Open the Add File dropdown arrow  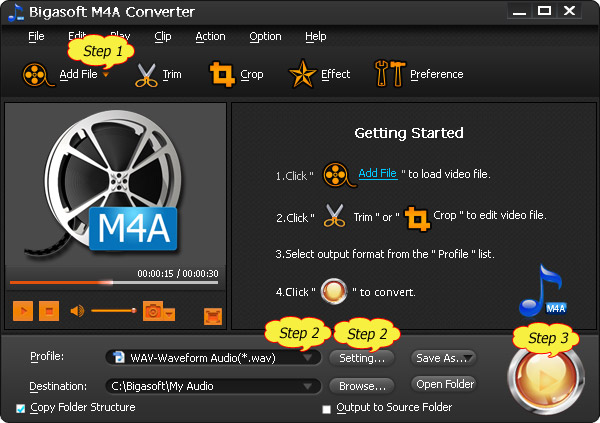coord(106,75)
